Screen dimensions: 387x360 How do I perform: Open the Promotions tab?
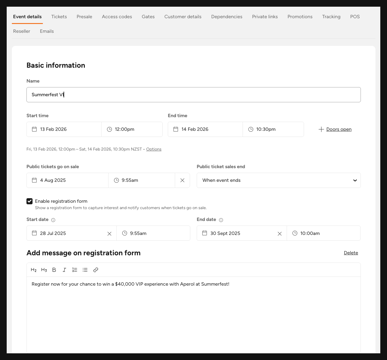pyautogui.click(x=300, y=17)
